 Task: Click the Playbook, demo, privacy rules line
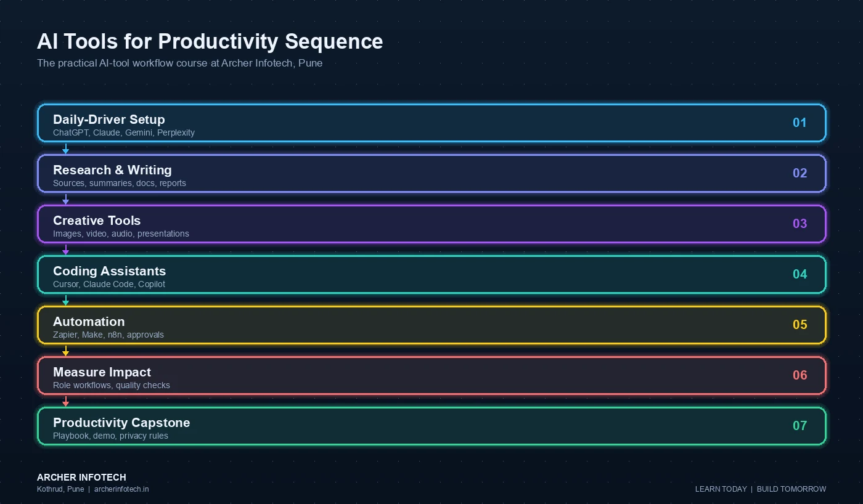pyautogui.click(x=110, y=436)
